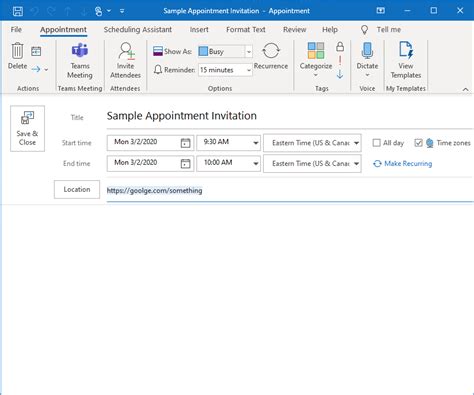Open Ribbon Display Options in title bar
Screen dimensions: 474x395
coord(381,11)
